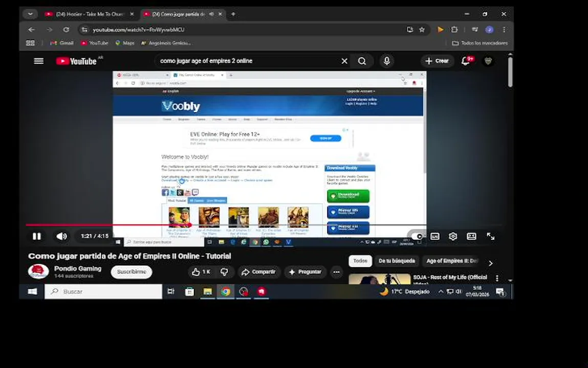
Task: Expand the tab search dropdown
Action: pyautogui.click(x=30, y=14)
